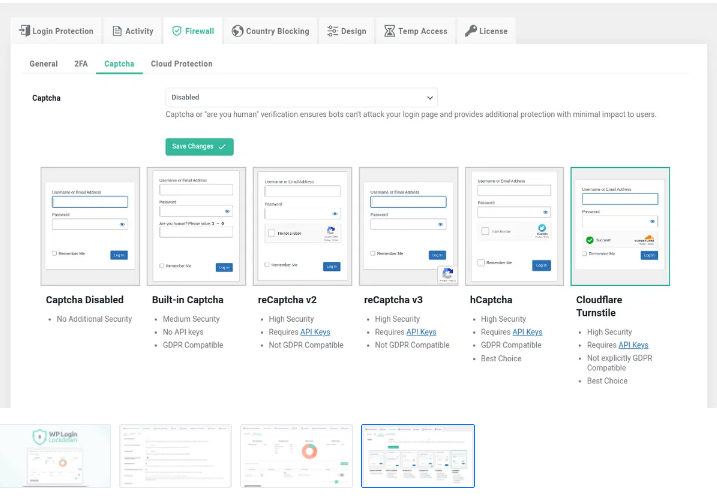Click the Login Protection lock icon
The image size is (717, 496).
tap(24, 31)
